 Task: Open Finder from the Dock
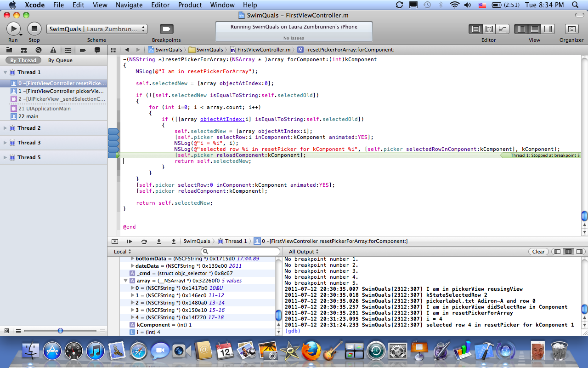click(x=31, y=352)
